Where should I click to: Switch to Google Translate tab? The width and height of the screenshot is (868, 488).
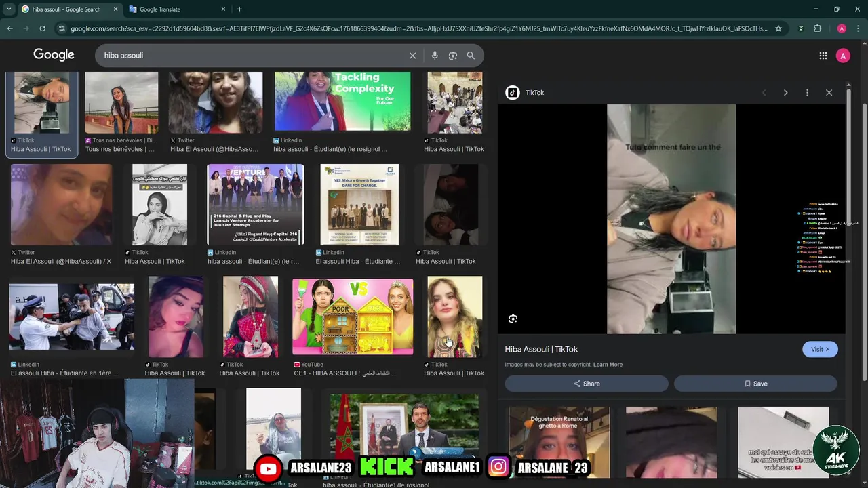coord(176,9)
